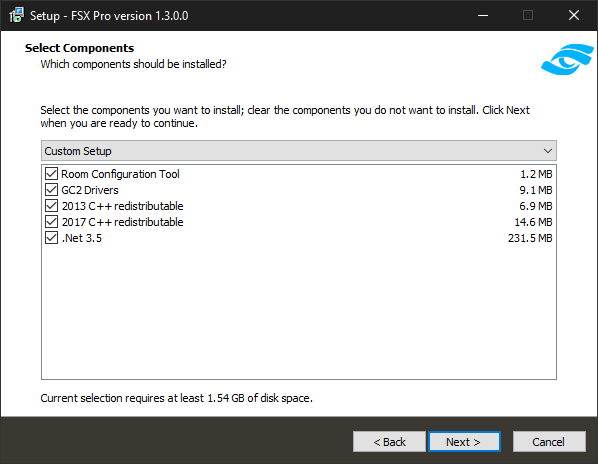Click the 1.2 MB size value
This screenshot has height=464, width=598.
click(536, 174)
